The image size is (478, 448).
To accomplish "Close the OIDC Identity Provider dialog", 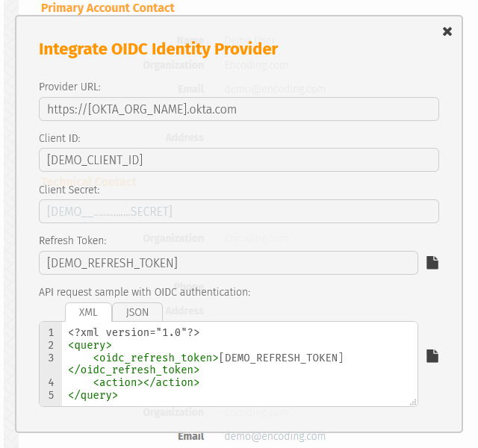I will click(447, 31).
